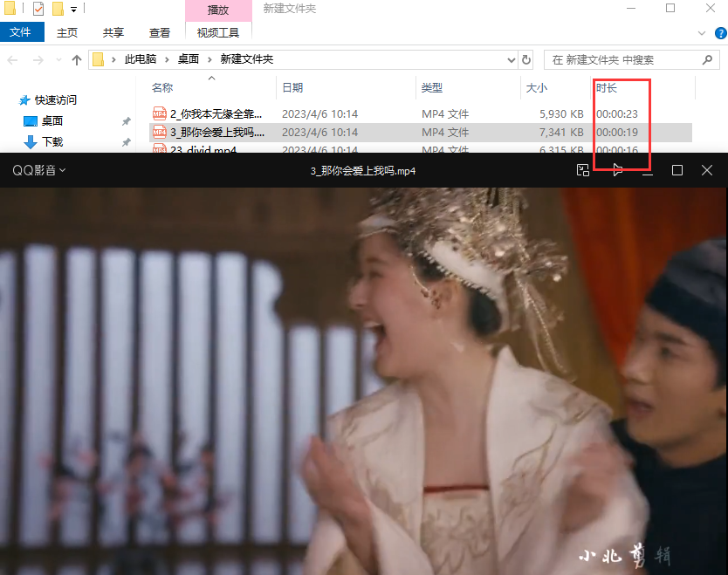This screenshot has width=728, height=575.
Task: Open the 文件 ribbon tab
Action: coord(22,32)
